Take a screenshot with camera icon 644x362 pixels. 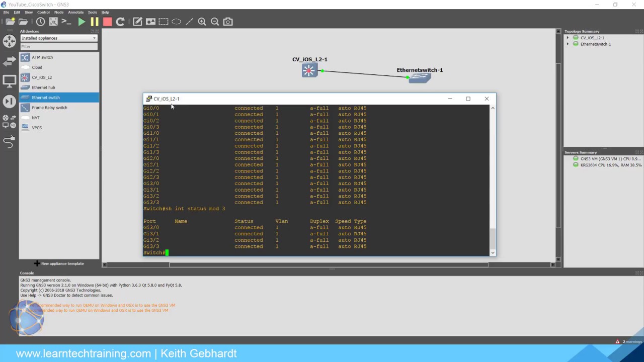(228, 22)
